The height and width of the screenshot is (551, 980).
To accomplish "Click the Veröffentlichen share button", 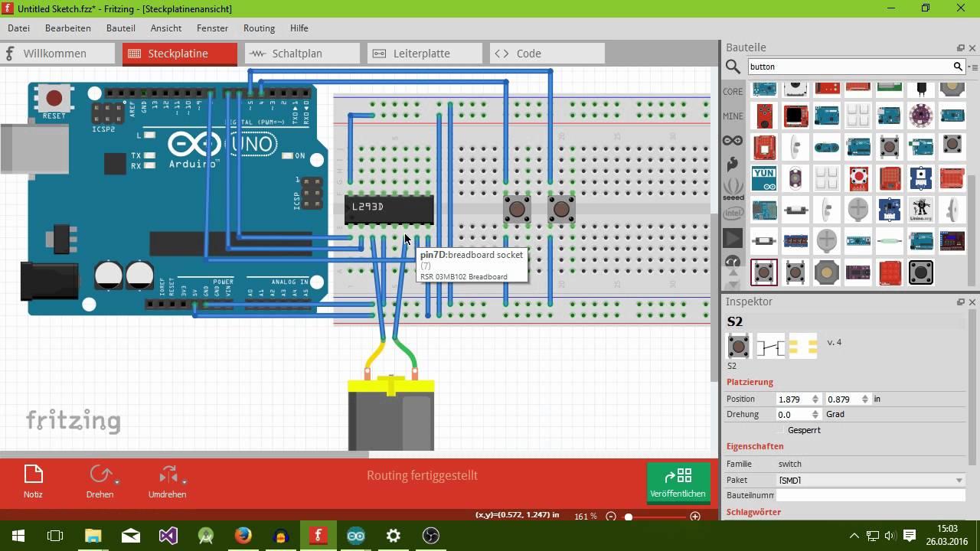I will 678,483.
